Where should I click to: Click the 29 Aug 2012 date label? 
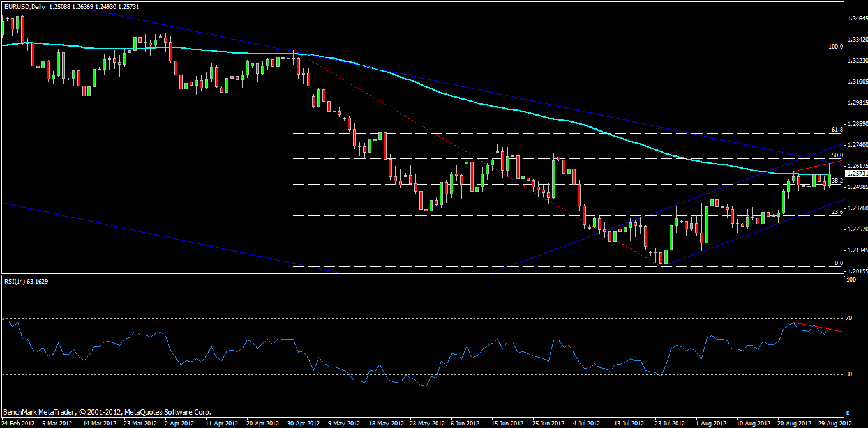834,423
